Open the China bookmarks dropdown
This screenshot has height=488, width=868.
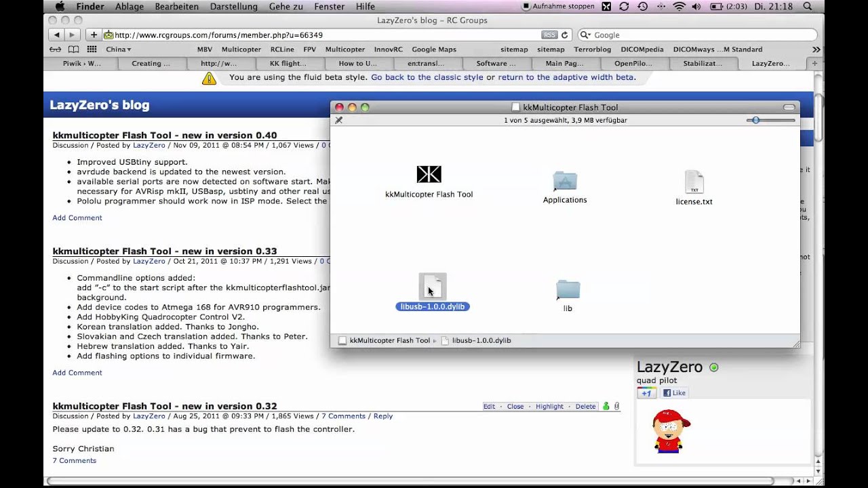click(119, 49)
